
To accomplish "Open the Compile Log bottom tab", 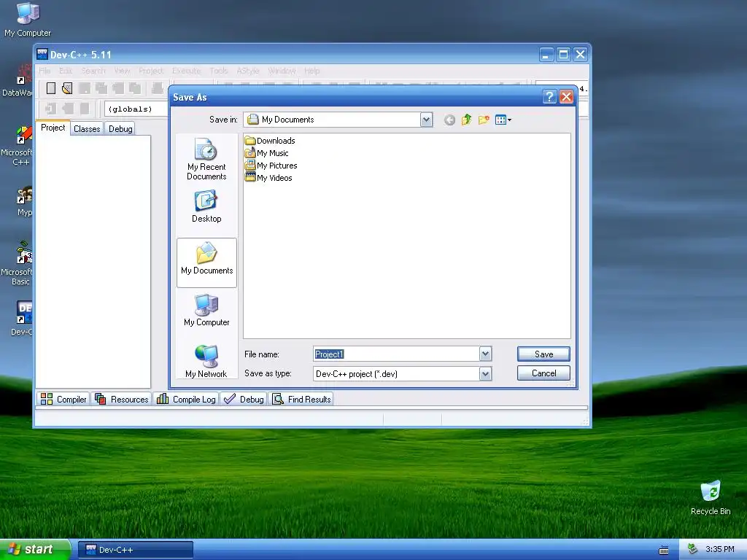I will click(186, 399).
